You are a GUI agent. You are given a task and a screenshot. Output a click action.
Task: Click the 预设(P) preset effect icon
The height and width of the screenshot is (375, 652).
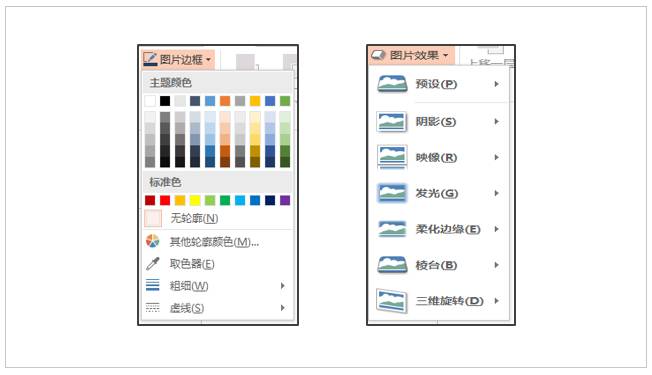[x=392, y=84]
